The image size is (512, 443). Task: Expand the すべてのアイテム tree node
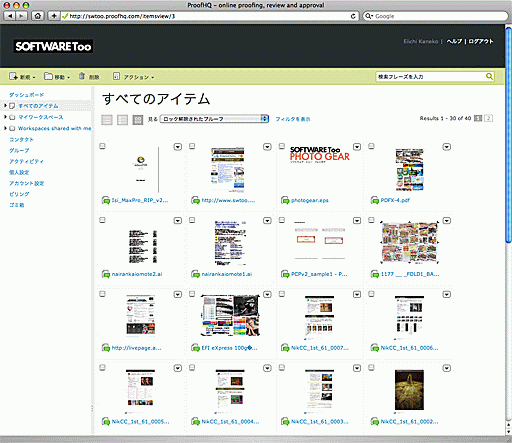[5, 106]
